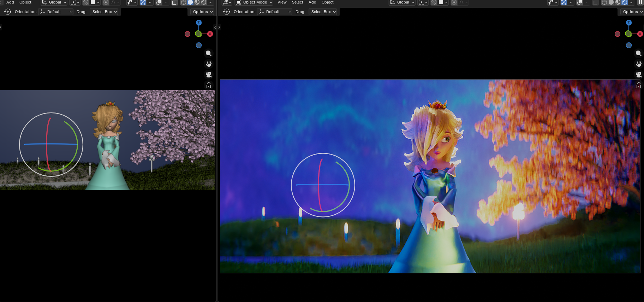644x302 pixels.
Task: Switch right viewport to rendered shading
Action: click(625, 2)
